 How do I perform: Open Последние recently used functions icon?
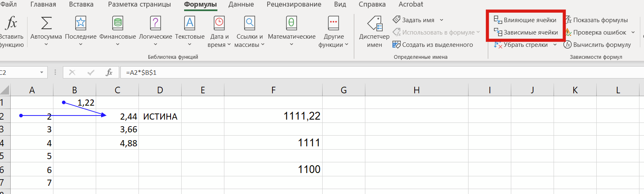tap(81, 23)
